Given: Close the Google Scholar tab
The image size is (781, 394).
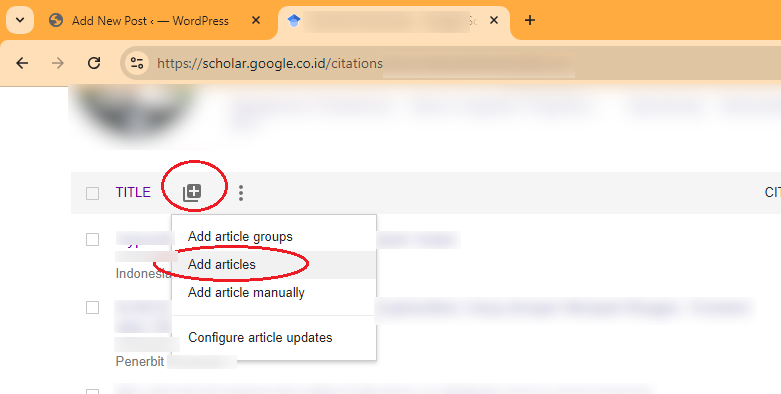Looking at the screenshot, I should point(494,20).
